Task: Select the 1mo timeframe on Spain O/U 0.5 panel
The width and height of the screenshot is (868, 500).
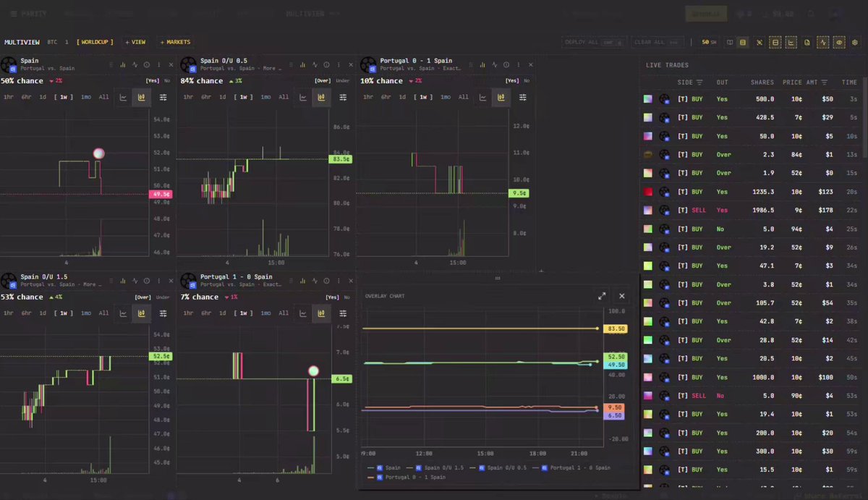Action: pyautogui.click(x=265, y=97)
